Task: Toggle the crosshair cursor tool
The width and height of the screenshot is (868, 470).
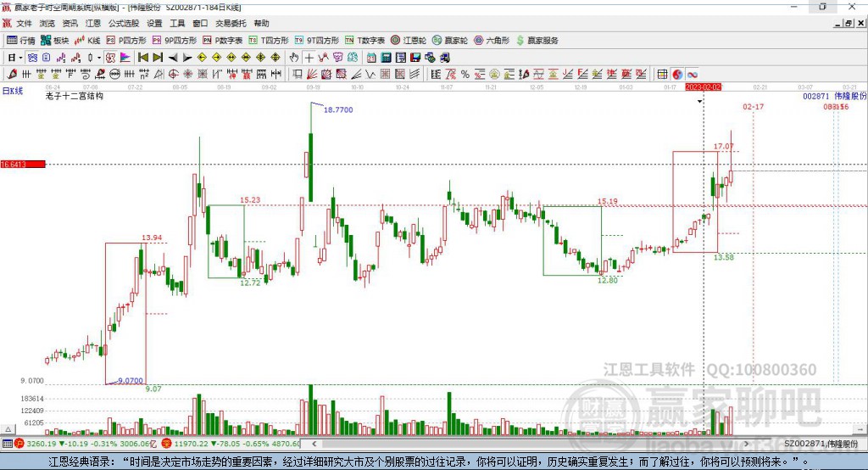Action: [309, 58]
